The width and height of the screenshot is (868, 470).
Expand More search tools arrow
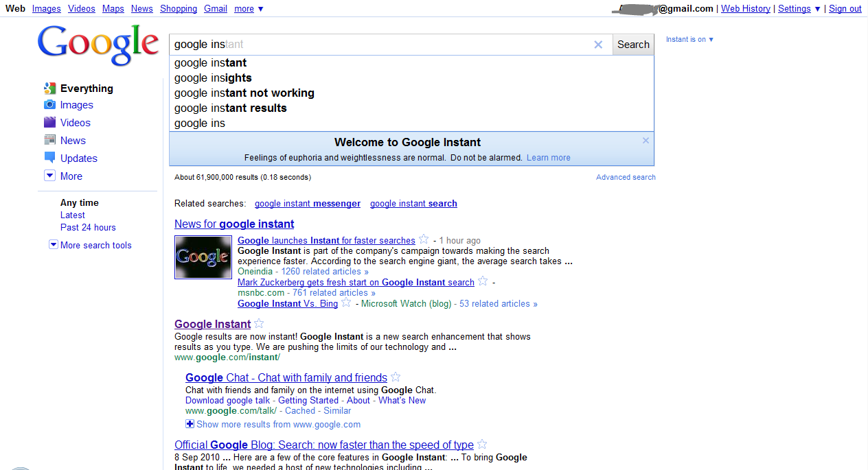pos(54,245)
